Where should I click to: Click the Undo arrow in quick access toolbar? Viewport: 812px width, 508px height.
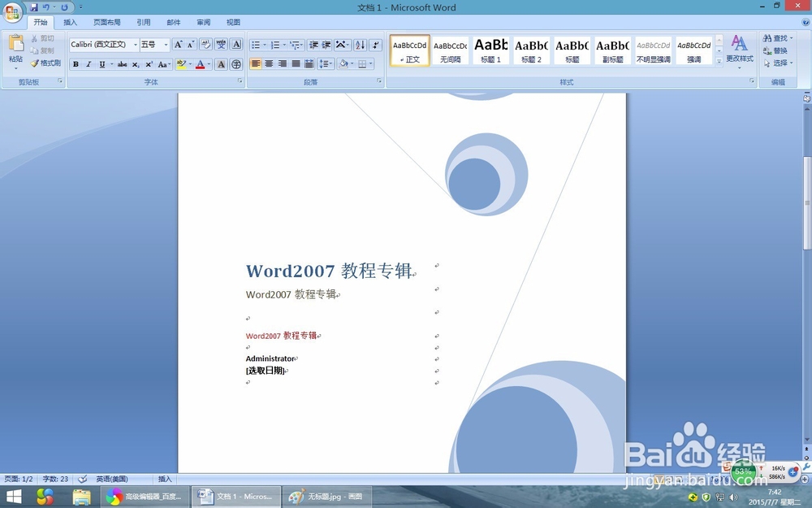[46, 7]
